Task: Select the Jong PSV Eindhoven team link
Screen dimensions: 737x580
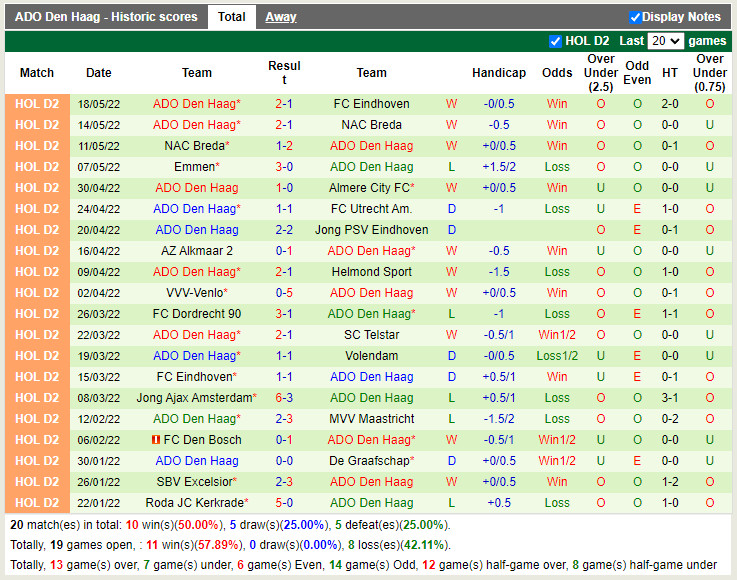Action: [371, 230]
